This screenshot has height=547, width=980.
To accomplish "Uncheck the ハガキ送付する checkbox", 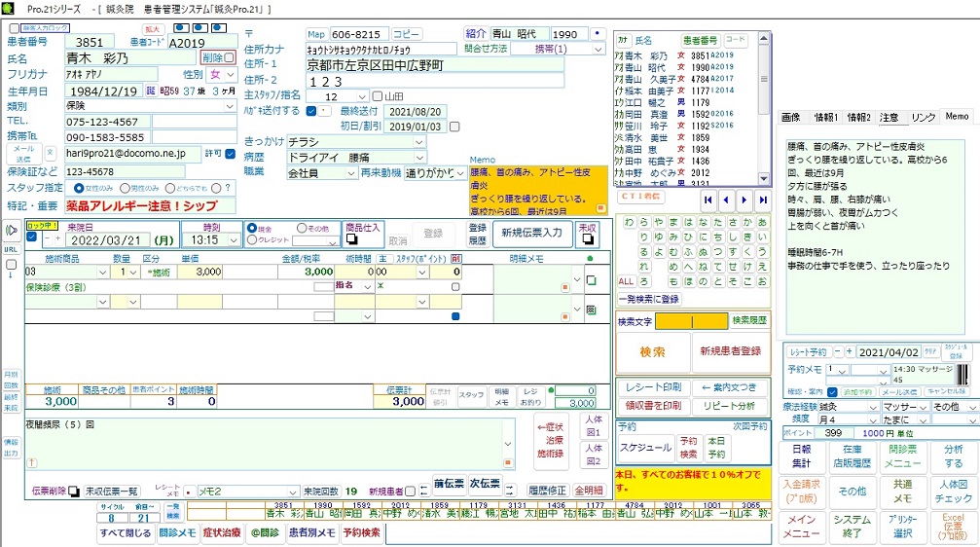I will pyautogui.click(x=311, y=111).
